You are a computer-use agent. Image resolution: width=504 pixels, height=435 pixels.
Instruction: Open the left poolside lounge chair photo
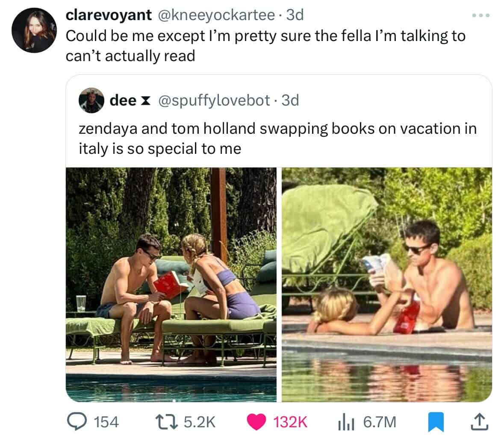pyautogui.click(x=171, y=285)
